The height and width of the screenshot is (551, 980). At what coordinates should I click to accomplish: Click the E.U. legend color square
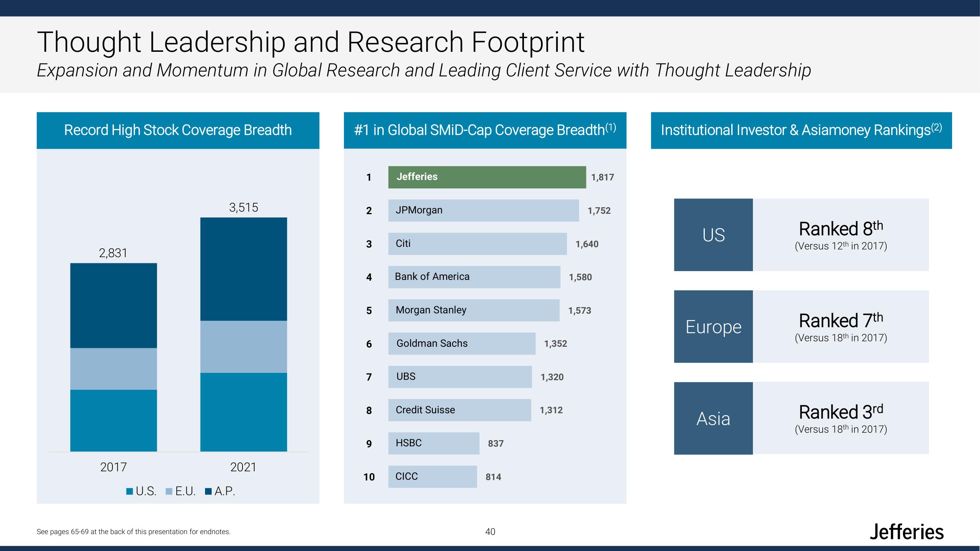169,491
